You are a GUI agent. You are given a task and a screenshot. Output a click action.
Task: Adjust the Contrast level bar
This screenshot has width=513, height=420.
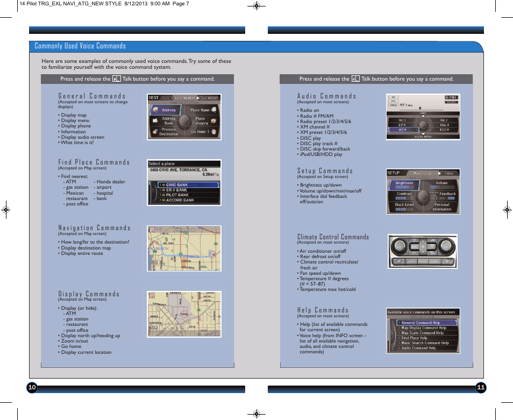pos(404,198)
